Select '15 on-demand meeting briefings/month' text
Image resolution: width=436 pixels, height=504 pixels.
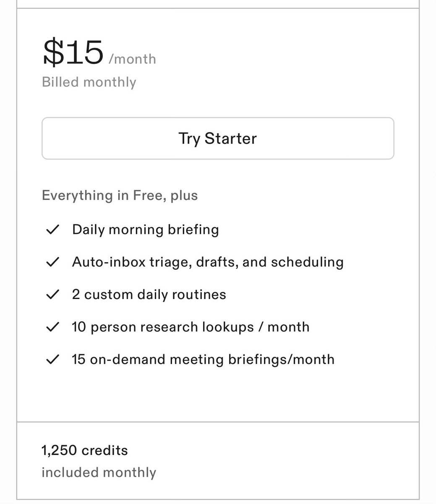point(203,360)
